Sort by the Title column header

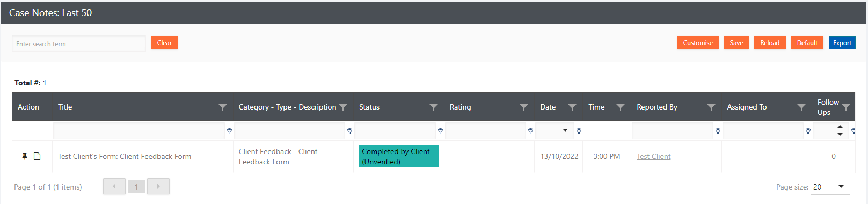pyautogui.click(x=65, y=107)
